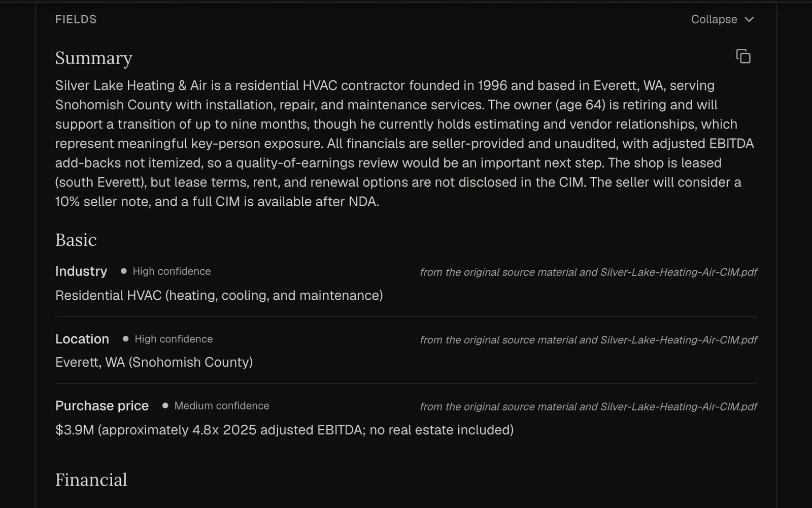The width and height of the screenshot is (812, 508).
Task: Click the Location High confidence indicator dot
Action: tap(125, 339)
